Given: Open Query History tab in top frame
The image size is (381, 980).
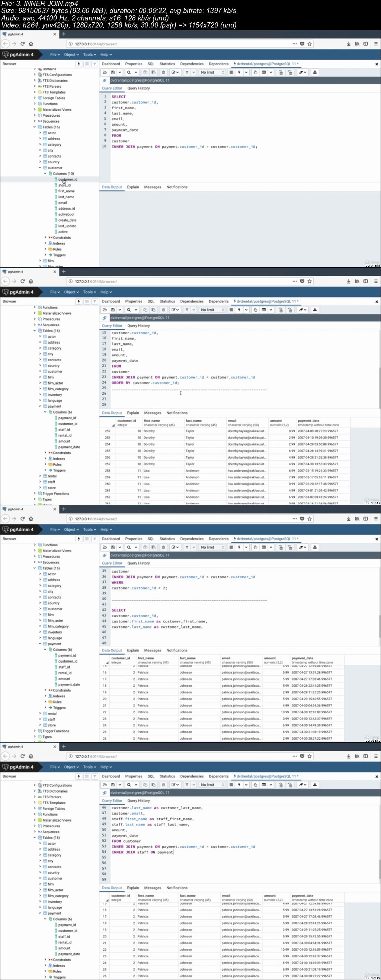Looking at the screenshot, I should 138,88.
